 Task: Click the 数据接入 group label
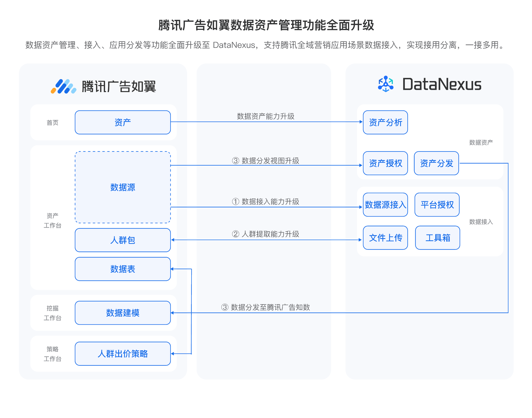[481, 222]
